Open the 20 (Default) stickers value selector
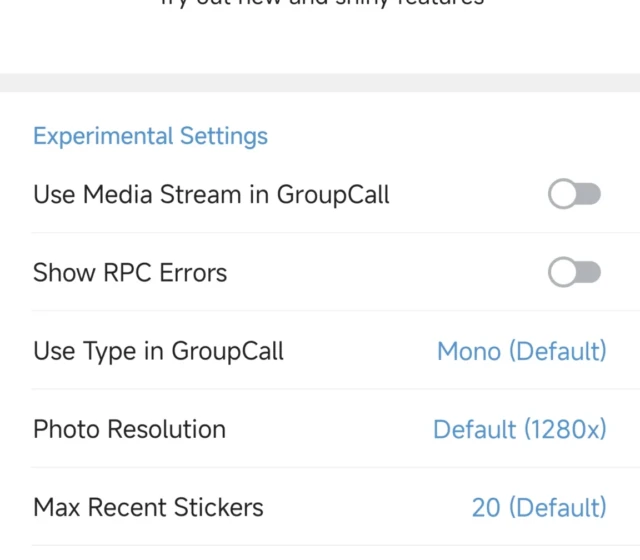The width and height of the screenshot is (640, 560). point(538,507)
